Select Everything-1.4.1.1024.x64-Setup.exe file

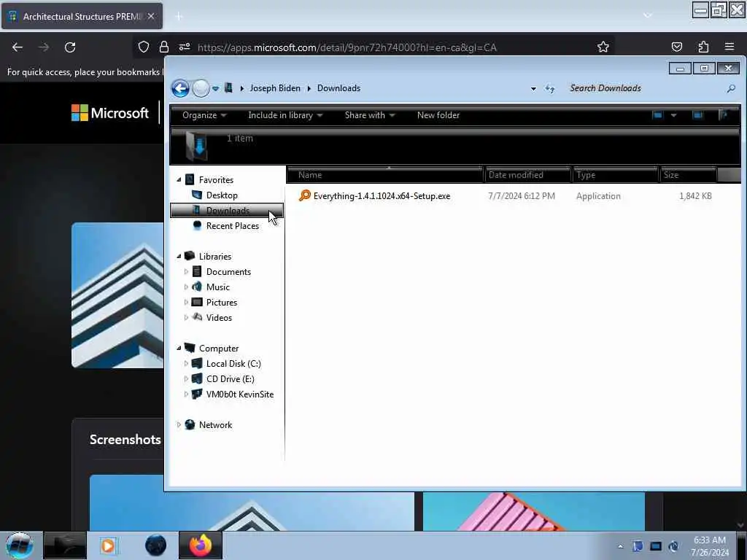(x=382, y=196)
